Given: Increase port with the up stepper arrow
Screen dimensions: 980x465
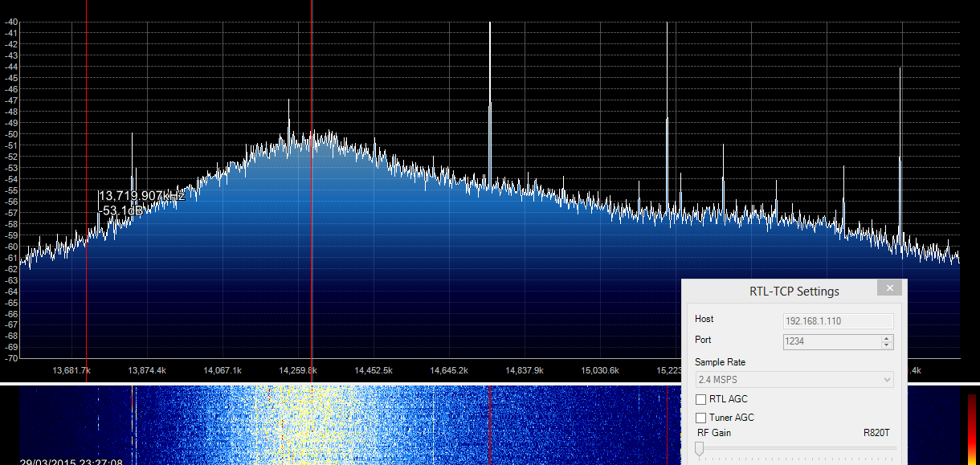Looking at the screenshot, I should point(887,338).
